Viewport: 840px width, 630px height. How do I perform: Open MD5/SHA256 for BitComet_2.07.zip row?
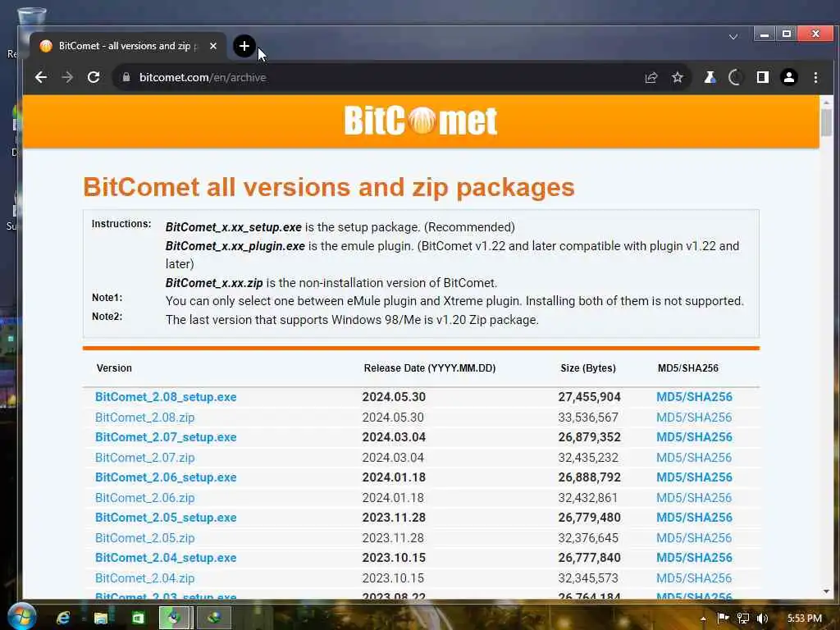(694, 458)
